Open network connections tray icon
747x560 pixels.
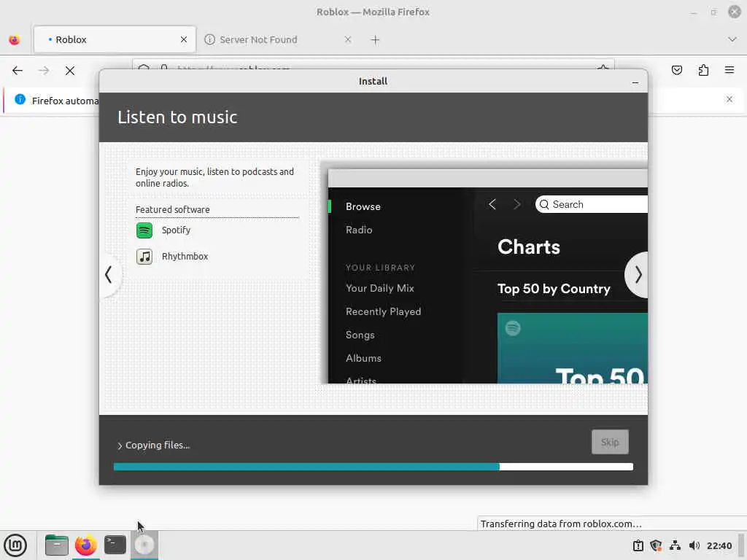(x=675, y=545)
